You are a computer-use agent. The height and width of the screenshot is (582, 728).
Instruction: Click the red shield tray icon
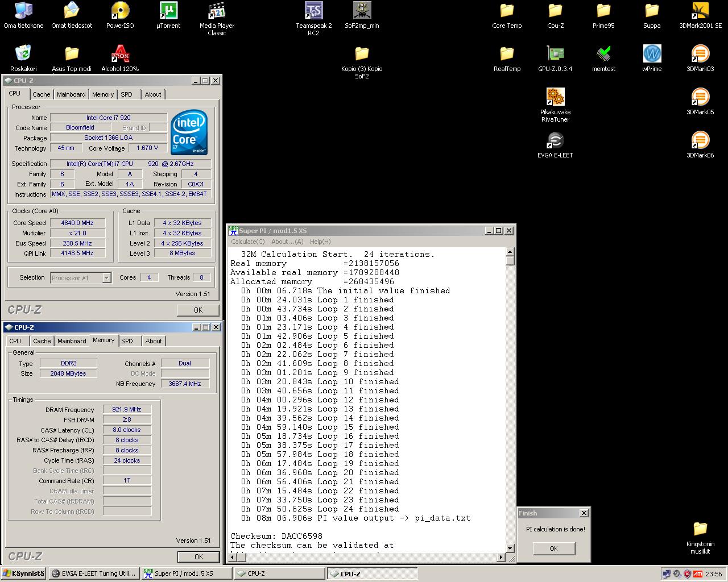point(687,574)
